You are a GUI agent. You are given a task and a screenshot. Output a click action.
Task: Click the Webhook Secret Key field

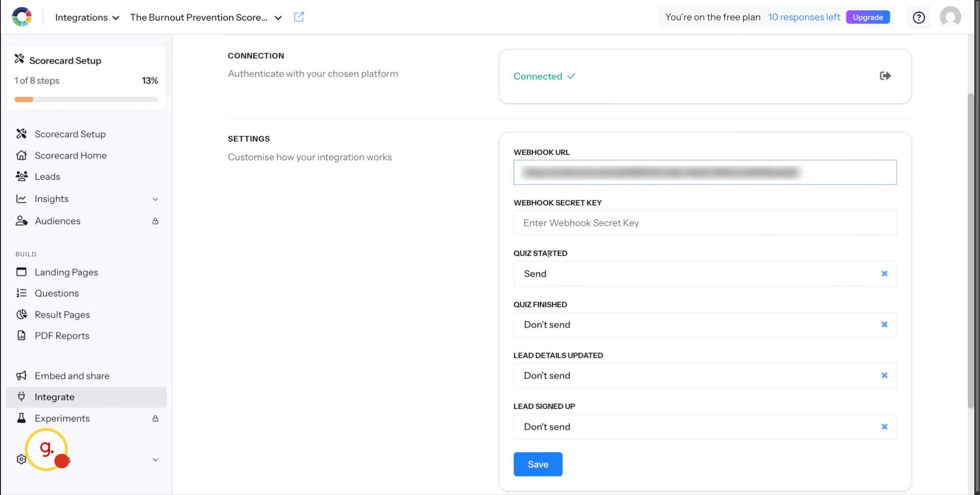tap(705, 223)
